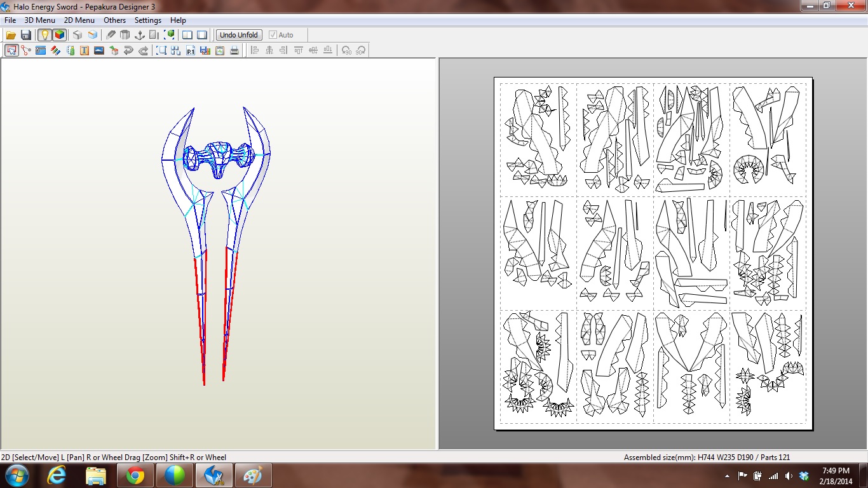Click the align bottom icon
Screen dimensions: 868x488
click(328, 50)
